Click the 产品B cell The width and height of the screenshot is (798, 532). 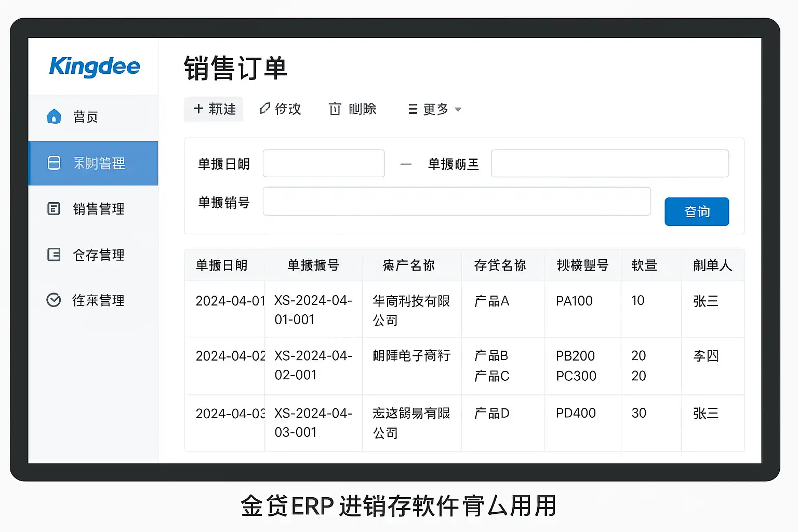[x=491, y=356]
